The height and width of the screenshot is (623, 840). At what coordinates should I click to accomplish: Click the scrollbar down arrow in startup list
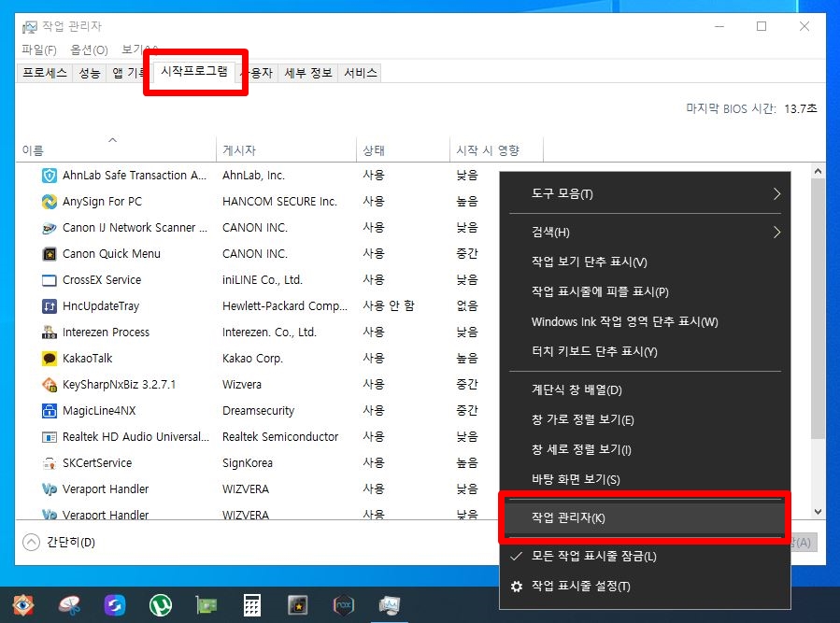[x=818, y=512]
